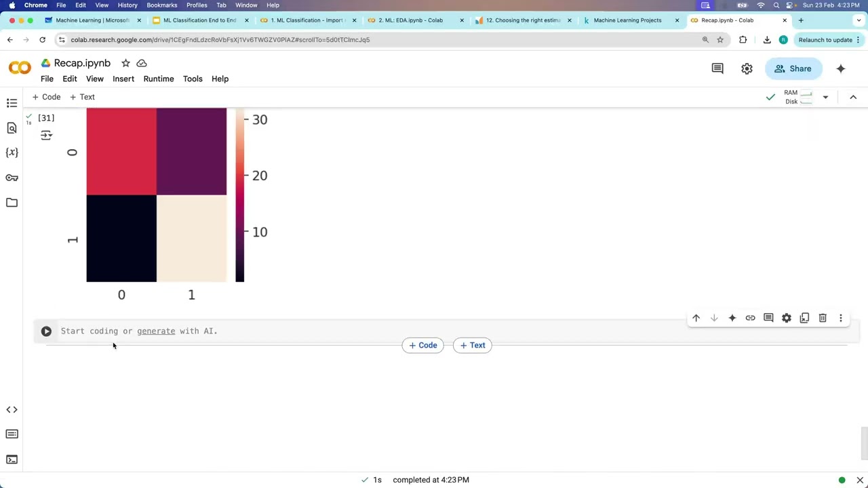Go back to previous page

coord(9,40)
